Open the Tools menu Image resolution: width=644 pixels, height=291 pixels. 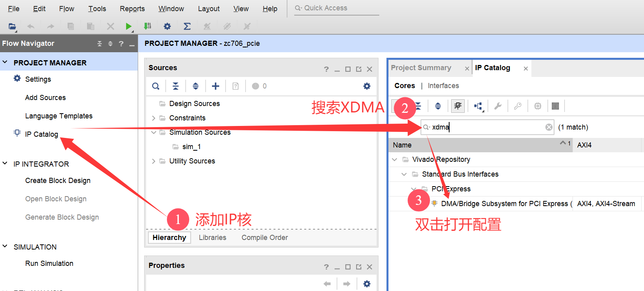pyautogui.click(x=97, y=9)
